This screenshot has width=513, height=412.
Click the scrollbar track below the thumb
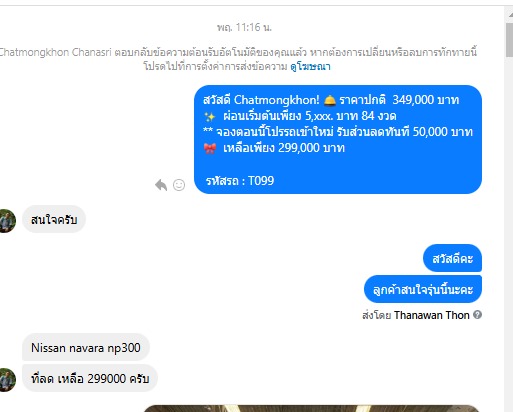509,233
